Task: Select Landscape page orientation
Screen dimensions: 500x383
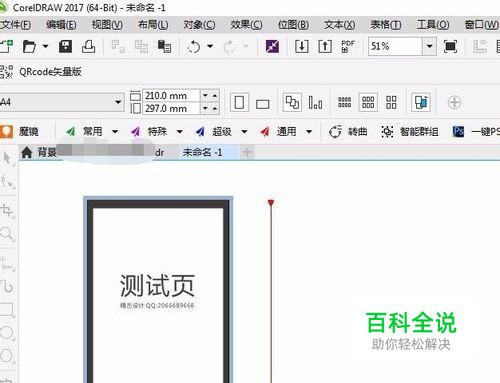Action: pos(263,104)
